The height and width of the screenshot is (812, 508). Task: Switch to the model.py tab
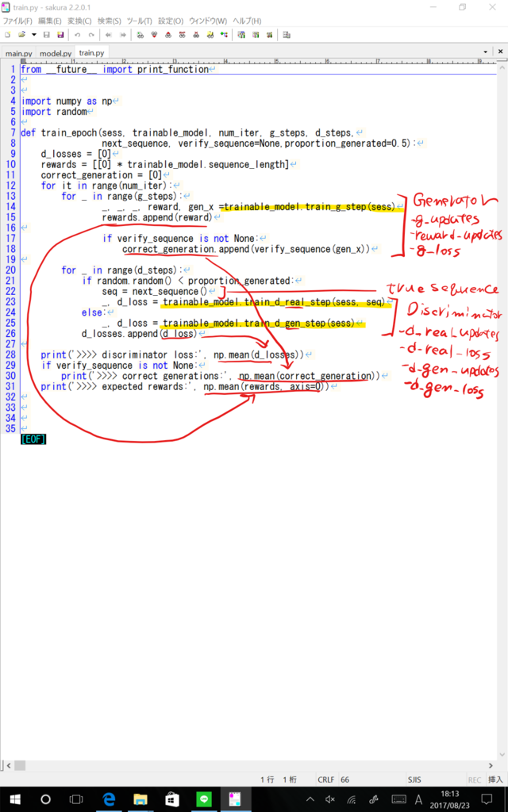(56, 53)
